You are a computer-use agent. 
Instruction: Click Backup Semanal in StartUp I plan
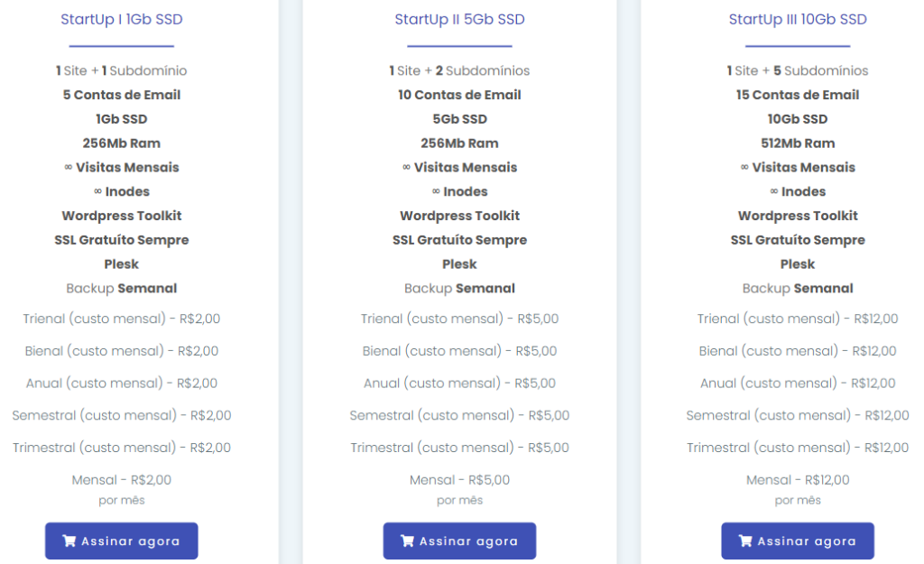pyautogui.click(x=122, y=288)
